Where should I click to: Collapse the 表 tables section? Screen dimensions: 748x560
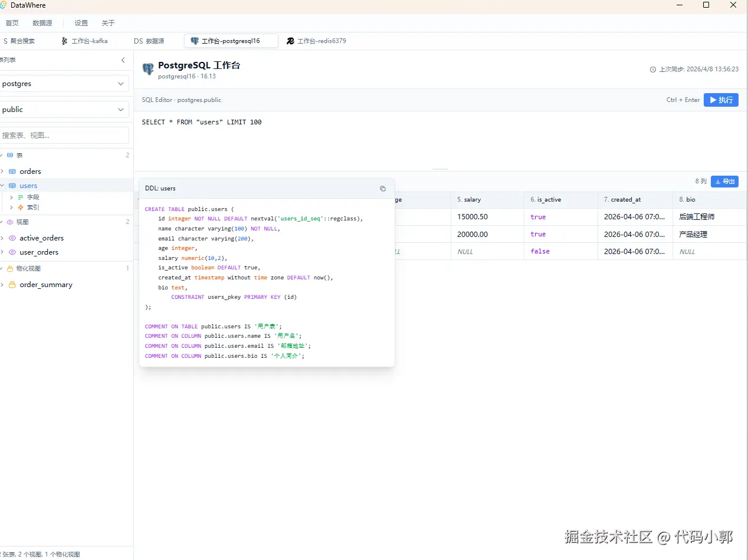coord(2,155)
